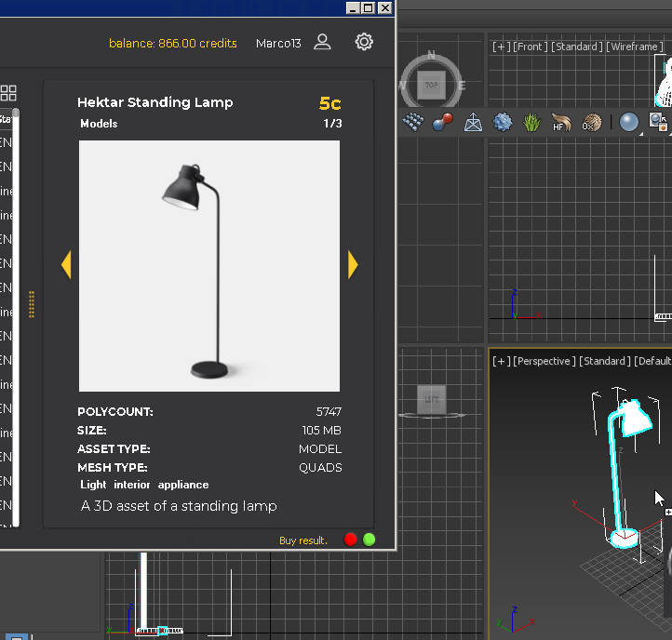672x640 pixels.
Task: Click the standing lamp description text
Action: click(x=179, y=506)
